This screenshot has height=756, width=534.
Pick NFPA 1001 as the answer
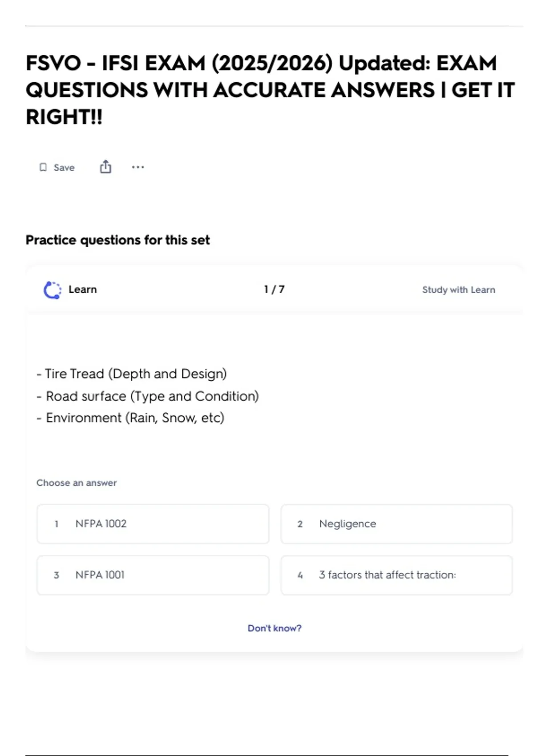[153, 575]
